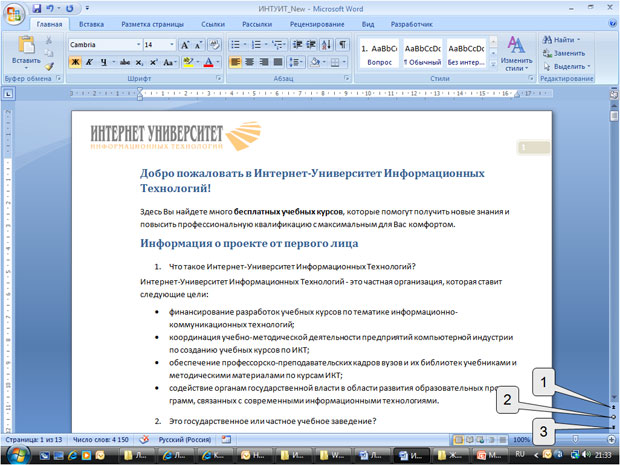Open the line spacing dropdown
The width and height of the screenshot is (620, 465).
(x=296, y=62)
